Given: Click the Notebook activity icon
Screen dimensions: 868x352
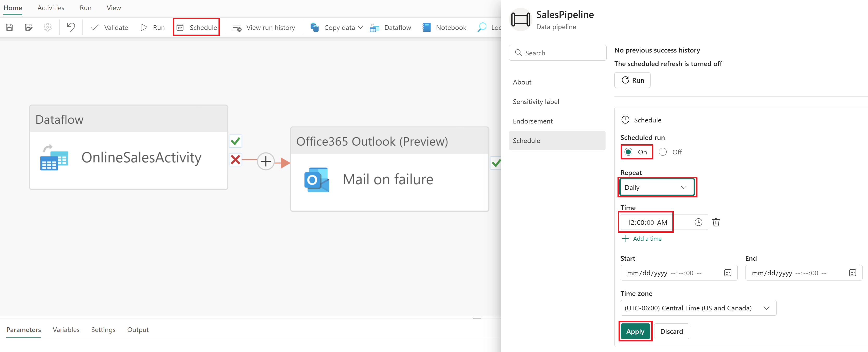Looking at the screenshot, I should 427,27.
